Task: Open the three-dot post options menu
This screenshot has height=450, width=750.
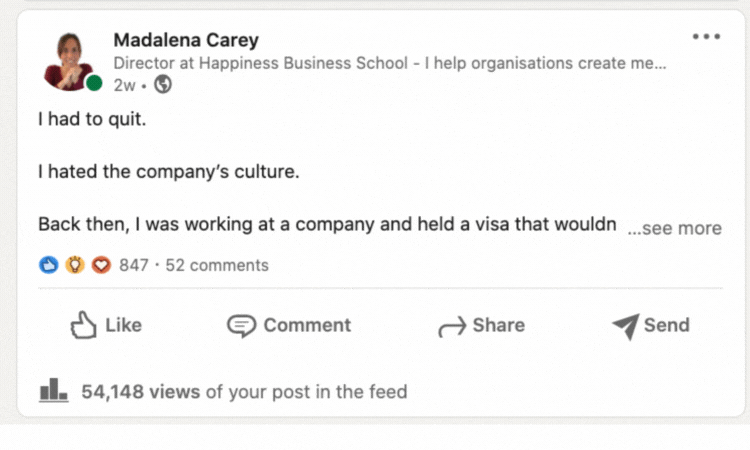Action: pos(706,37)
